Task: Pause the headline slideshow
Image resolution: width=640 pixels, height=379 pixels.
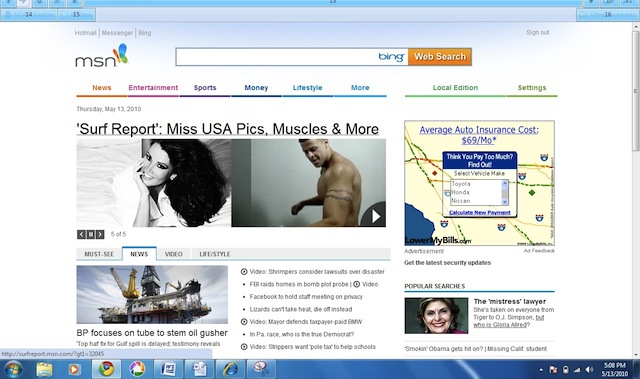Action: click(x=91, y=235)
